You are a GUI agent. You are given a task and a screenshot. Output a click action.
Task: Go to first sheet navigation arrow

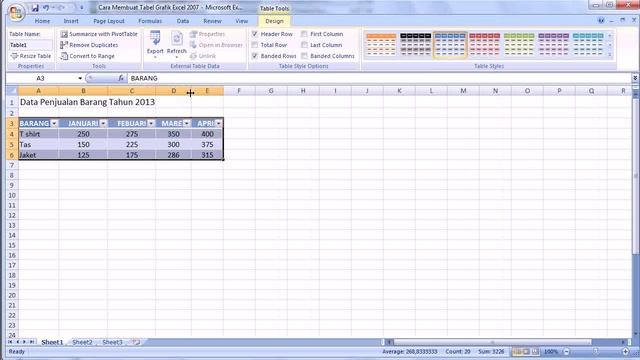(10, 342)
